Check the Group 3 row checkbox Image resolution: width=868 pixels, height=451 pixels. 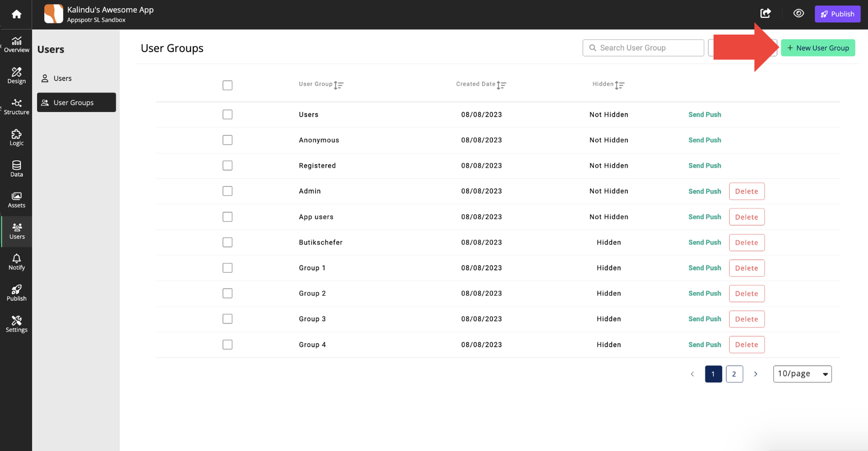[227, 319]
